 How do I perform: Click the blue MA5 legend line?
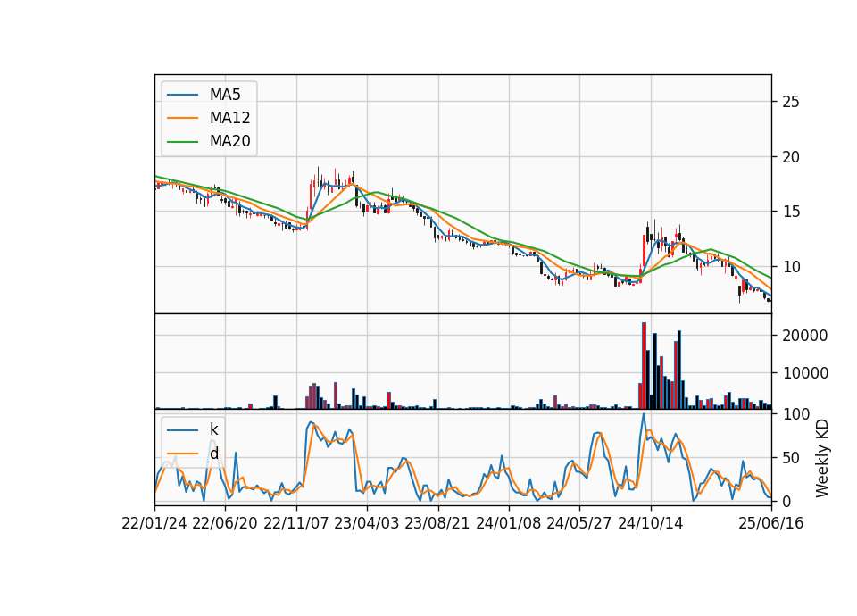182,95
